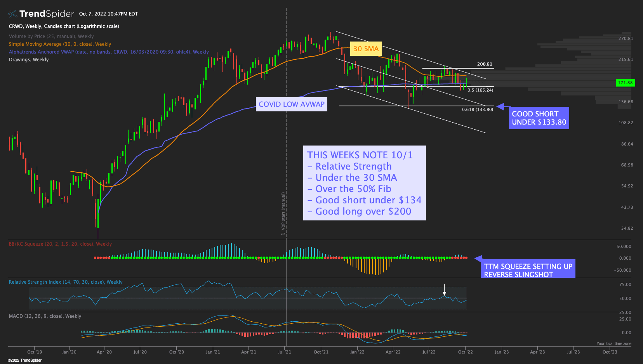
Task: Click the blue arrow beside the 0.618 Fib line
Action: click(501, 106)
